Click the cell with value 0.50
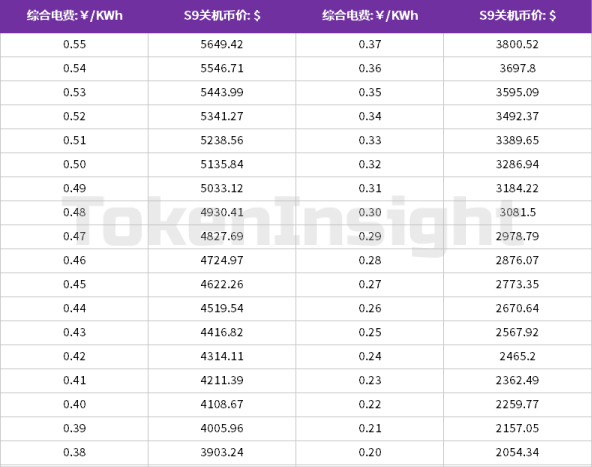Image resolution: width=592 pixels, height=467 pixels. 74,165
